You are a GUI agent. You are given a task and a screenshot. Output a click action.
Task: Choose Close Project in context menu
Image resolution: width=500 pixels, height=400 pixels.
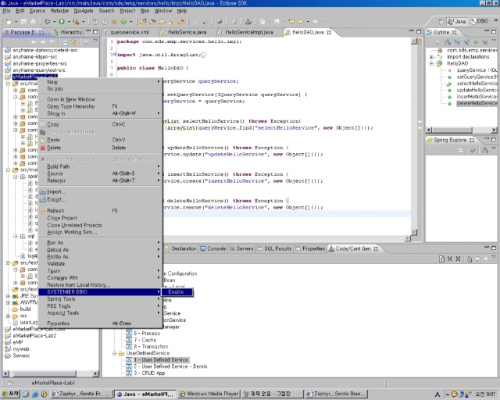[x=100, y=218]
